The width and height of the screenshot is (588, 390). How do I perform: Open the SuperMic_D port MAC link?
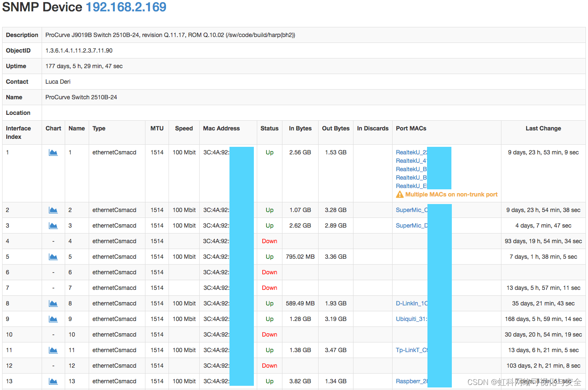click(412, 226)
